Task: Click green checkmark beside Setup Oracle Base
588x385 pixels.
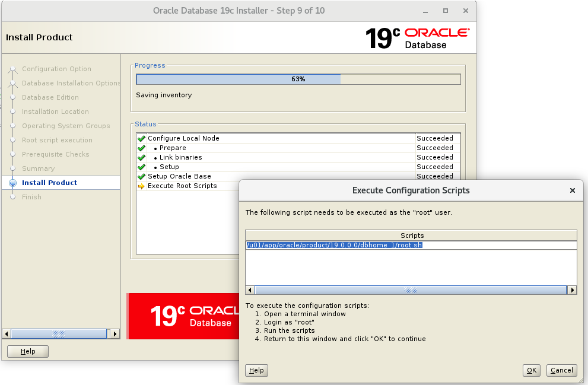Action: click(x=141, y=177)
